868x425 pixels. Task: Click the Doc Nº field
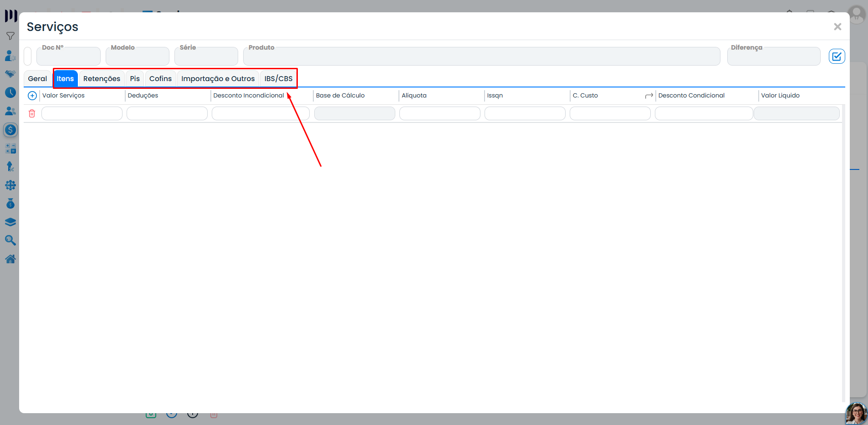tap(68, 56)
